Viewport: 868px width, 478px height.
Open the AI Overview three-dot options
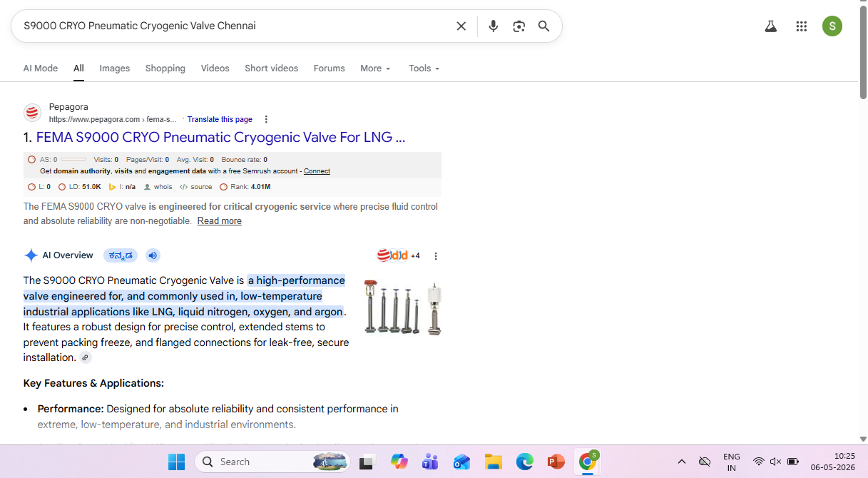436,256
